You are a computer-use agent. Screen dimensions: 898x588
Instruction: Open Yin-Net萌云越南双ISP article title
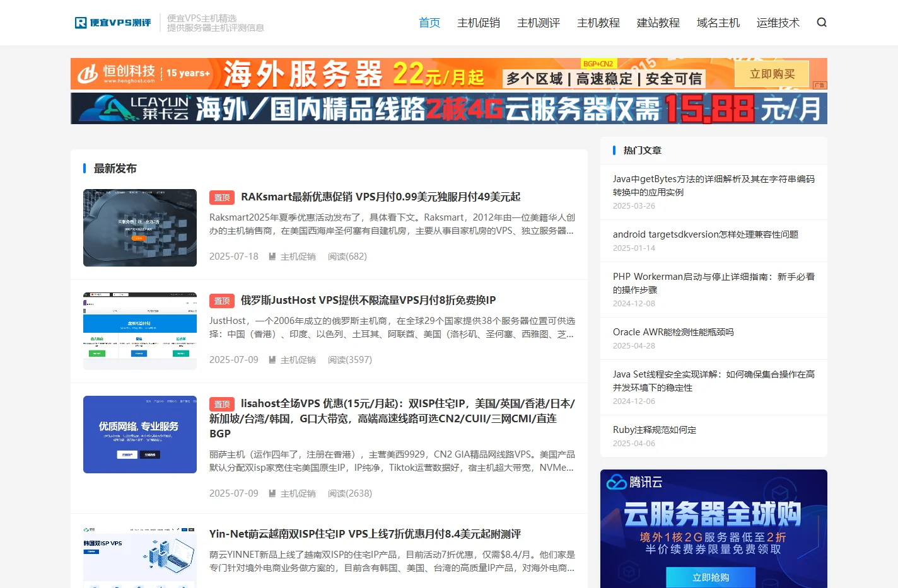point(365,534)
